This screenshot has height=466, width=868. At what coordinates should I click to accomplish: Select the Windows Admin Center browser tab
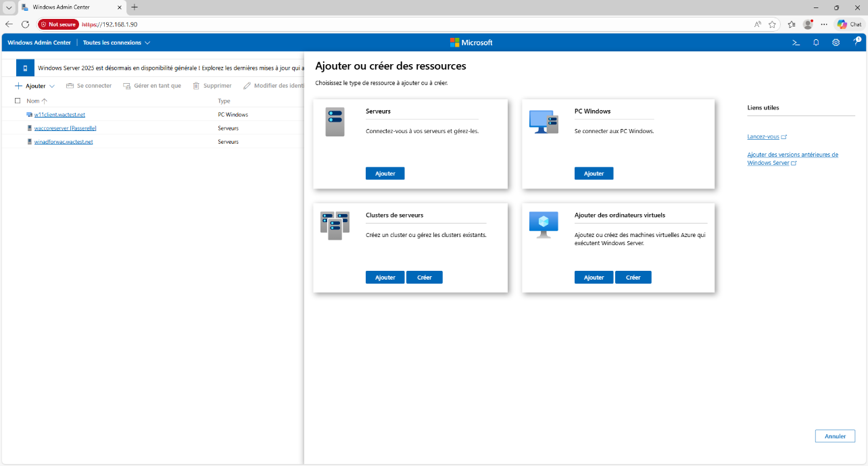(72, 7)
